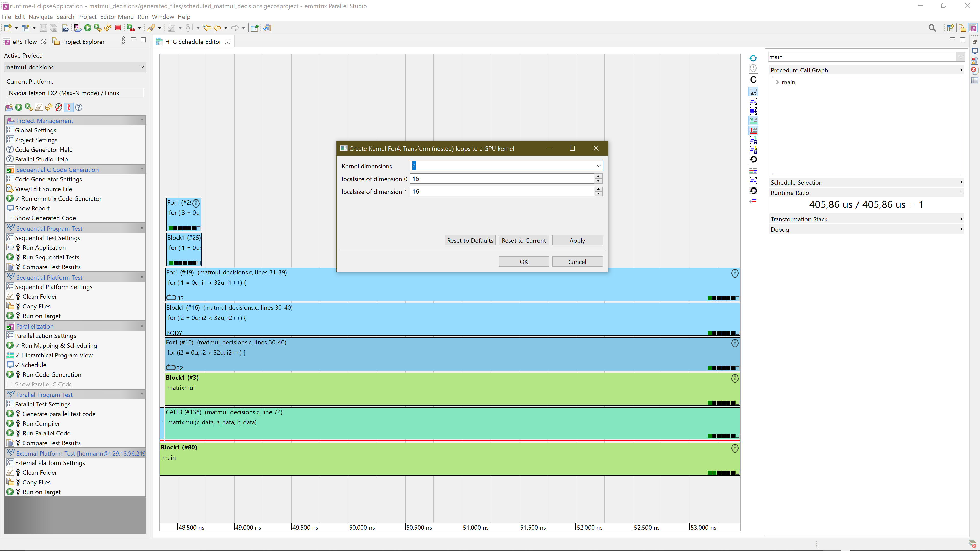
Task: Open the Project menu
Action: (87, 17)
